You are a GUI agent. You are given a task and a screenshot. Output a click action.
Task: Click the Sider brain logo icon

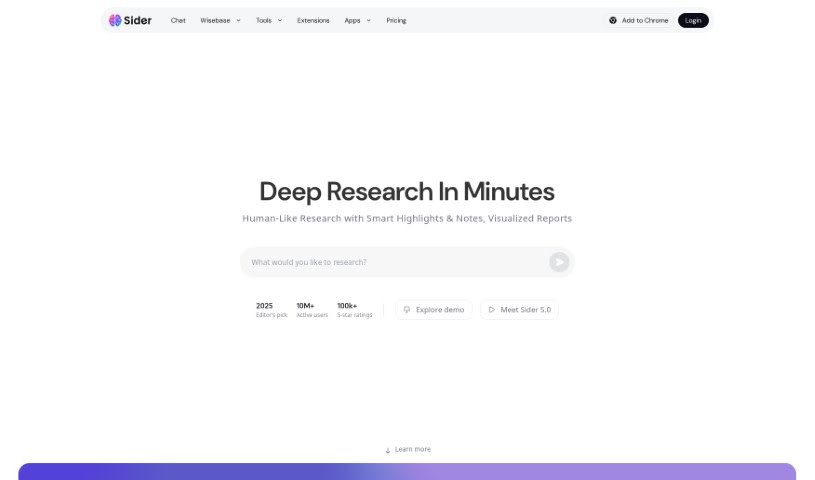pyautogui.click(x=115, y=20)
